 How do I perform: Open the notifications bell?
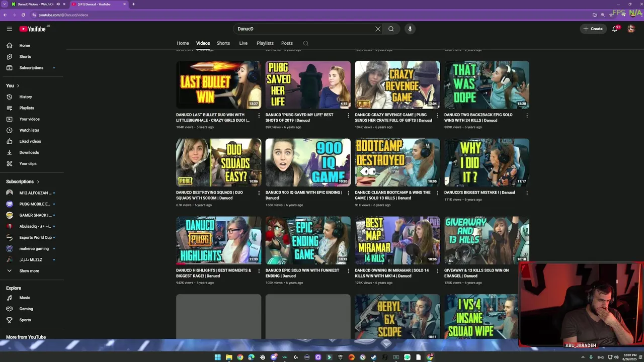coord(615,29)
